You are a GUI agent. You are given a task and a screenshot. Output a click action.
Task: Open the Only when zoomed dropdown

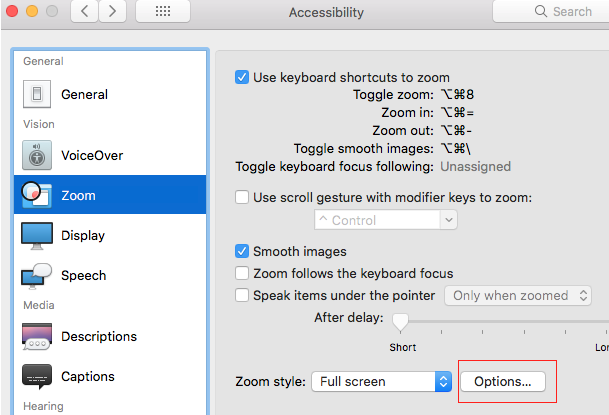point(522,295)
